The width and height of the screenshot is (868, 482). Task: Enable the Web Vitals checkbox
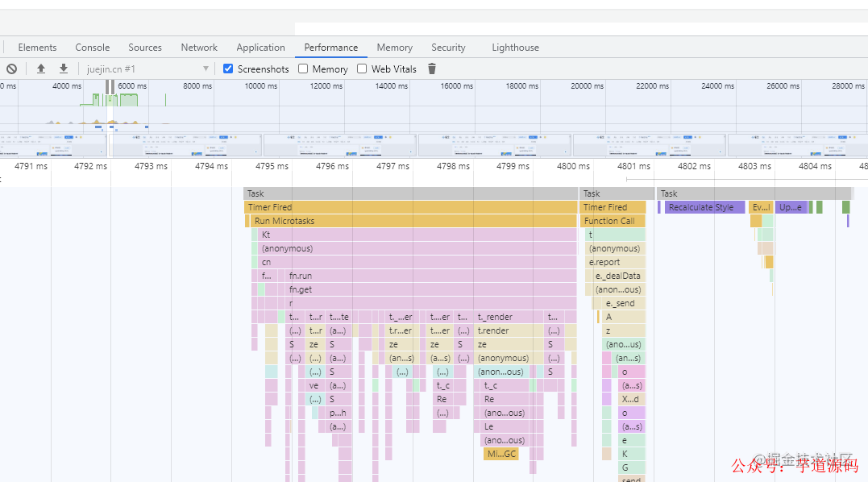coord(362,69)
